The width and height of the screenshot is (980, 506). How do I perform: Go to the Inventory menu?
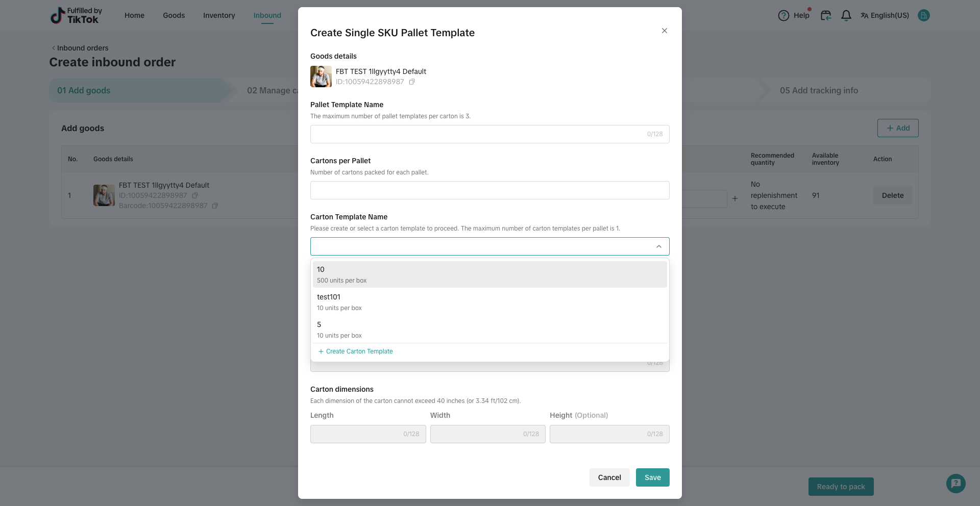coord(219,15)
